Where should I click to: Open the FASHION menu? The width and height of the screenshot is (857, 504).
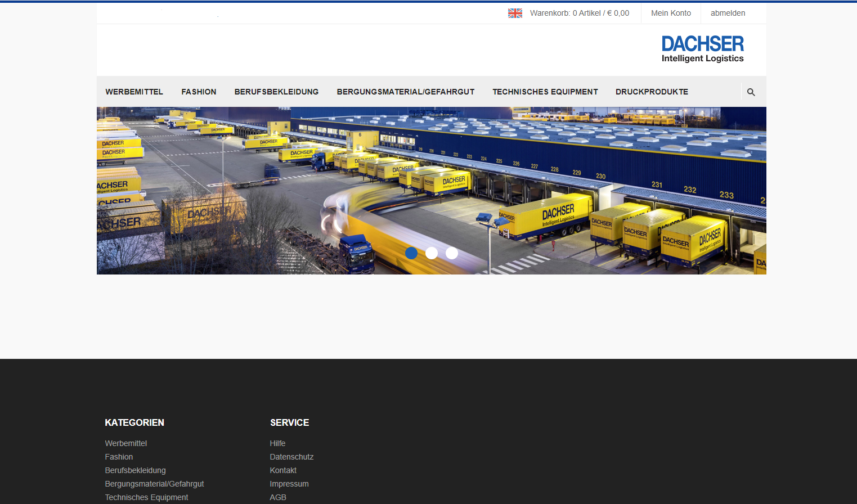[x=199, y=92]
